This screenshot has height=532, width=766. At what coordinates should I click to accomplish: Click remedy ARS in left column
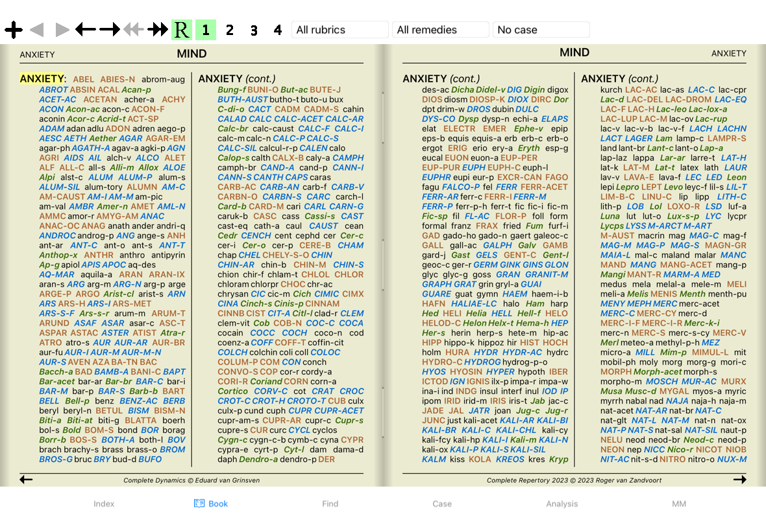[x=47, y=304]
